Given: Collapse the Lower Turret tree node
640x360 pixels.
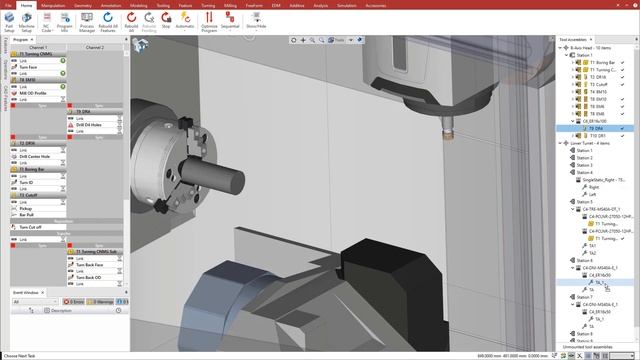Looking at the screenshot, I should pyautogui.click(x=560, y=143).
